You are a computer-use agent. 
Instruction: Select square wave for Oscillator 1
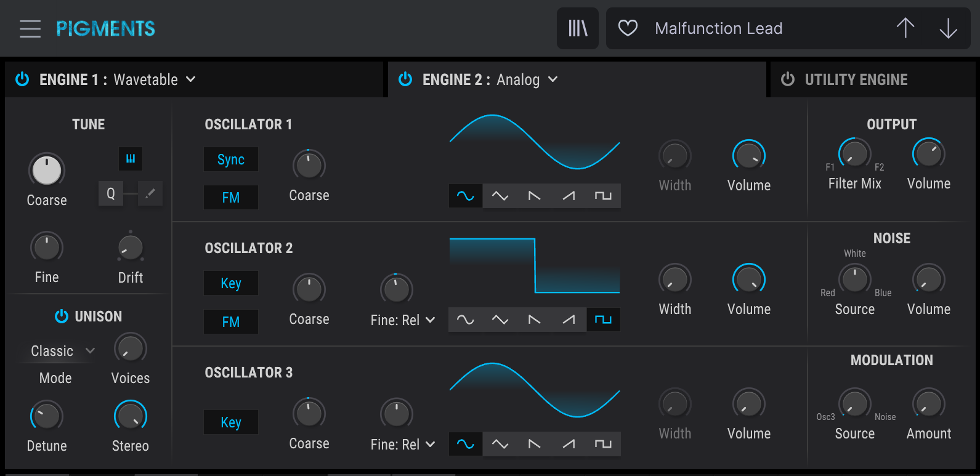tap(603, 196)
